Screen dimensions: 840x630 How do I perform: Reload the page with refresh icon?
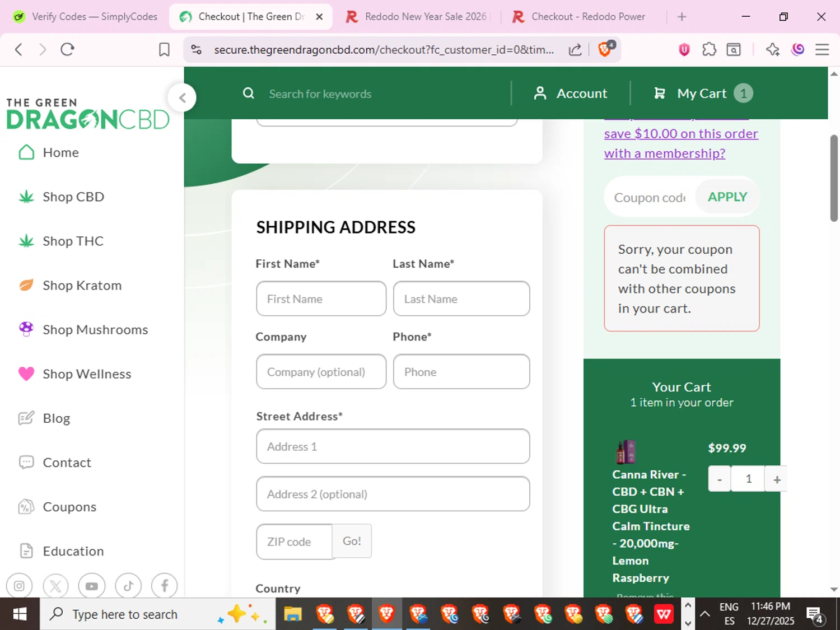point(67,49)
